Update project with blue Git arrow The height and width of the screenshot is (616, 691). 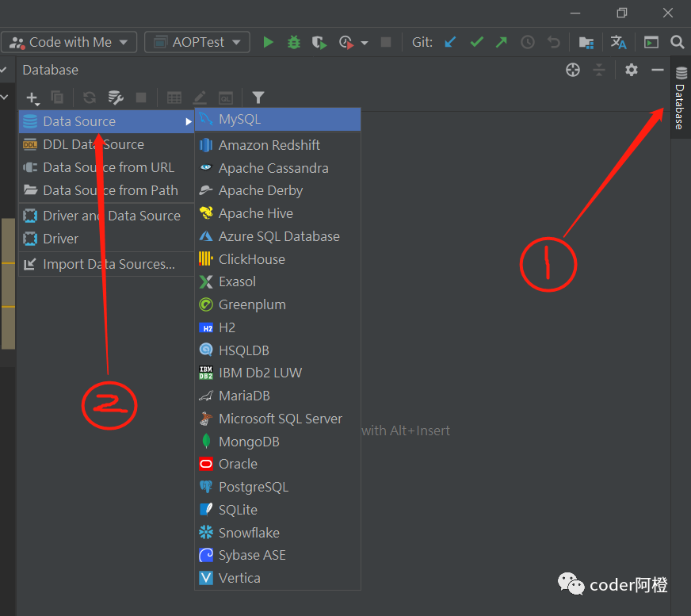(x=450, y=42)
